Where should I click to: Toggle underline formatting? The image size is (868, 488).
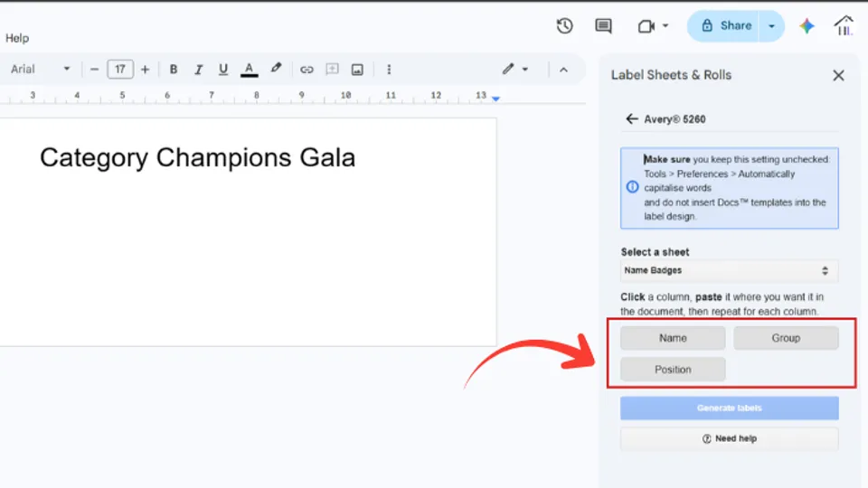click(x=223, y=70)
